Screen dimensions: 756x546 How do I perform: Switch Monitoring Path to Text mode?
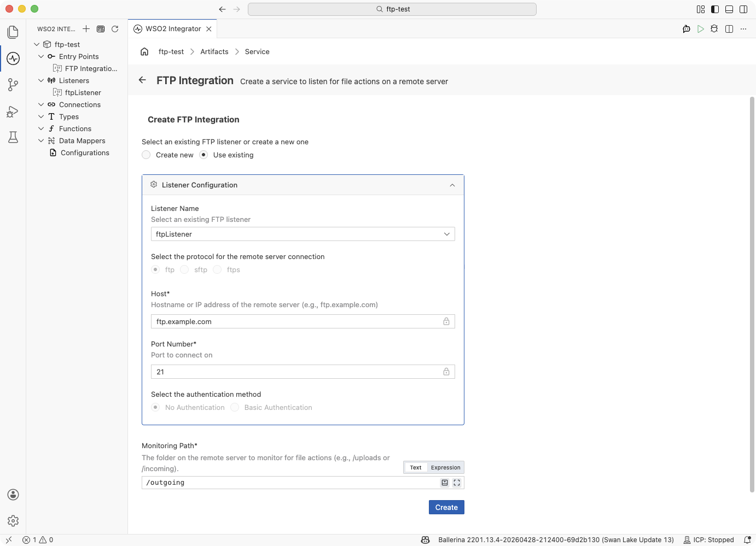click(416, 467)
